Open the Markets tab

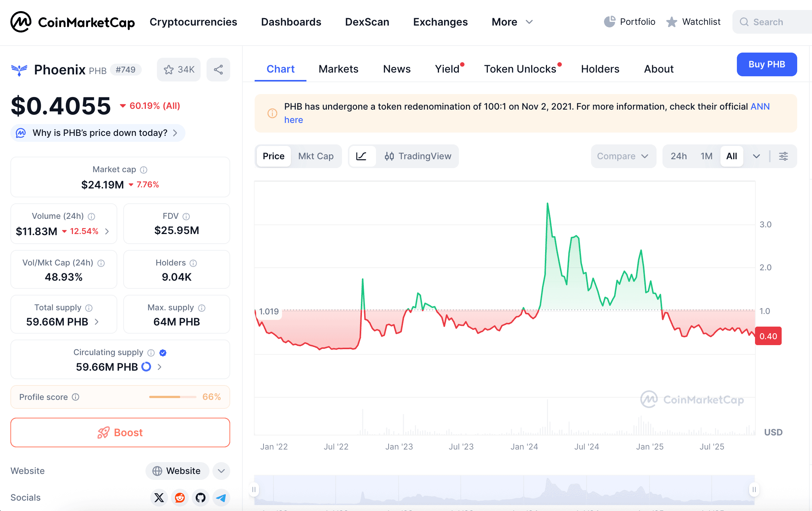(338, 69)
